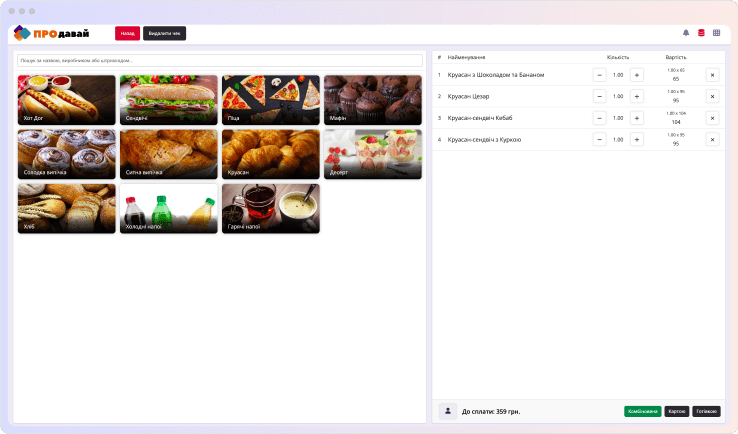738x434 pixels.
Task: Open the grid apps icon in header
Action: [x=716, y=33]
